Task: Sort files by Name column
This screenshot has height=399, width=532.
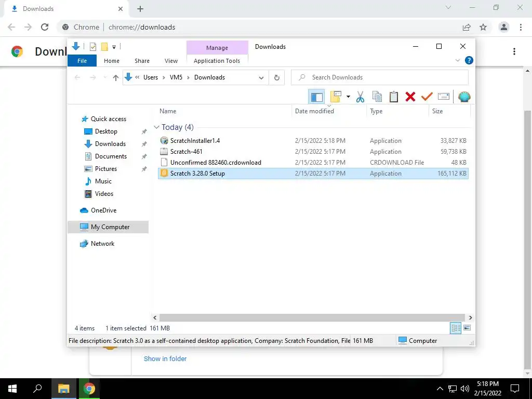Action: pos(168,111)
